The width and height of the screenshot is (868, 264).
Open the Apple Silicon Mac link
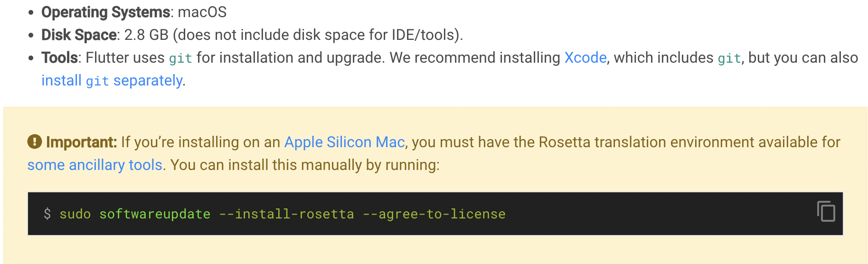tap(345, 142)
